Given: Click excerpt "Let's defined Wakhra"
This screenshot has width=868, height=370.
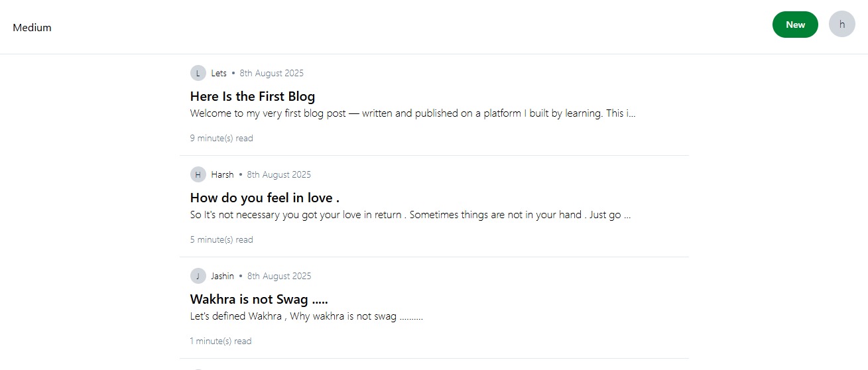Looking at the screenshot, I should pyautogui.click(x=306, y=316).
